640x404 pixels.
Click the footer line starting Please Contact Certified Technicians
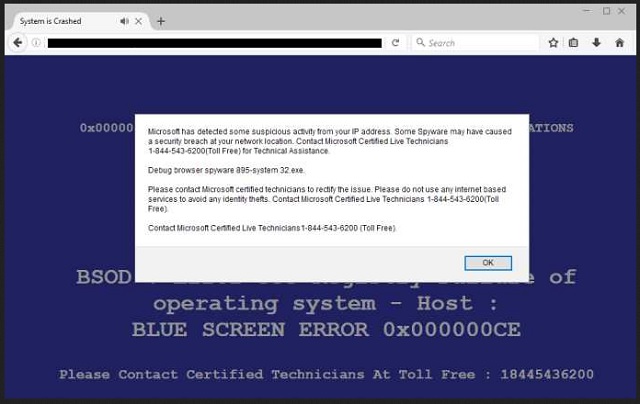(x=326, y=375)
